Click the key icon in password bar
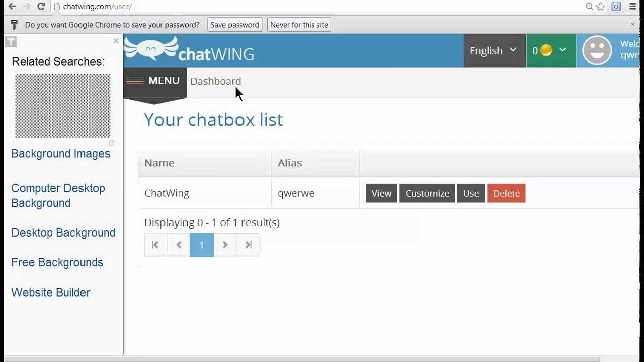 point(14,25)
